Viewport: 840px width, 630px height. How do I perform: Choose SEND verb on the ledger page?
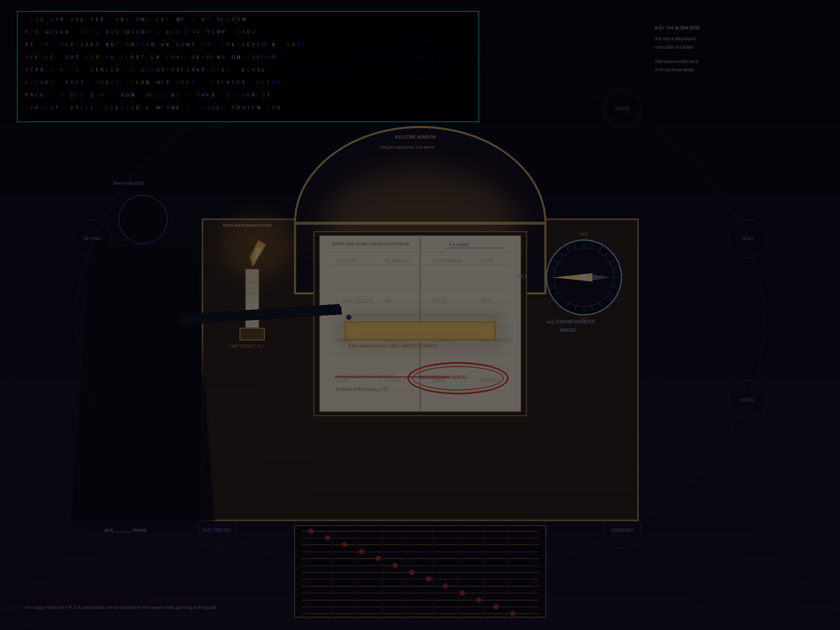pyautogui.click(x=486, y=301)
